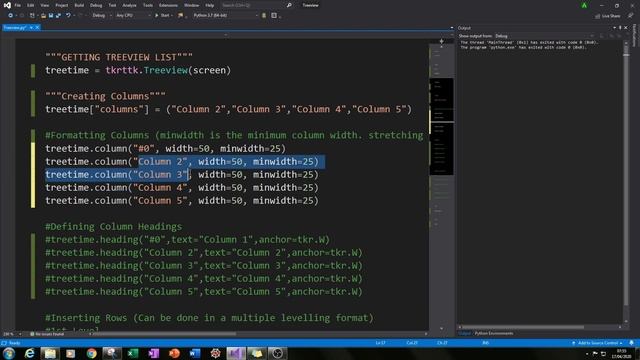This screenshot has height=360, width=640.
Task: Open the Debug menu
Action: pyautogui.click(x=96, y=5)
